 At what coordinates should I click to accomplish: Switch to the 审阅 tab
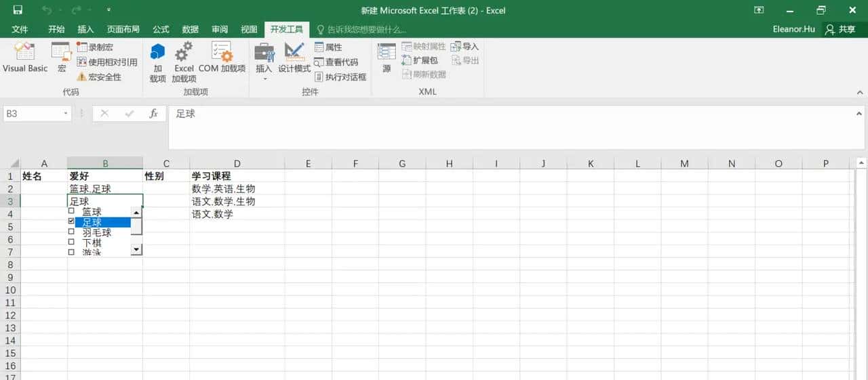[x=220, y=29]
